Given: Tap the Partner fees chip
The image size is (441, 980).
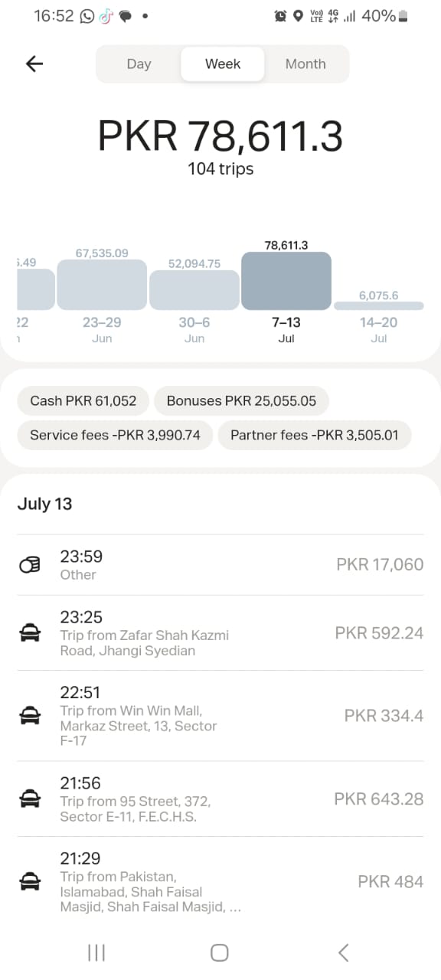Looking at the screenshot, I should (315, 435).
